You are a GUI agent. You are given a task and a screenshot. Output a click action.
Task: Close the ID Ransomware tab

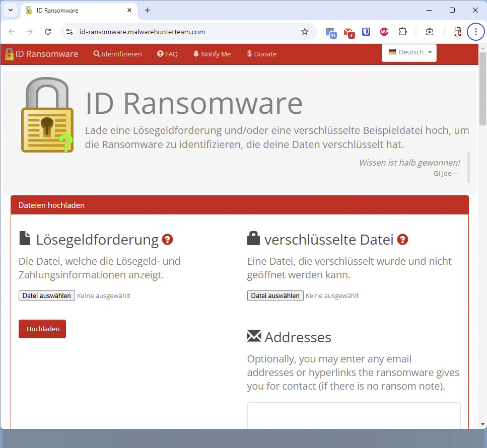pyautogui.click(x=129, y=10)
